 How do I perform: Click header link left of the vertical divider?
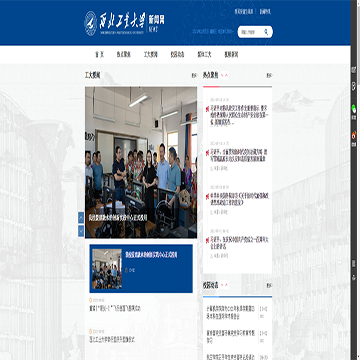[x=245, y=11]
